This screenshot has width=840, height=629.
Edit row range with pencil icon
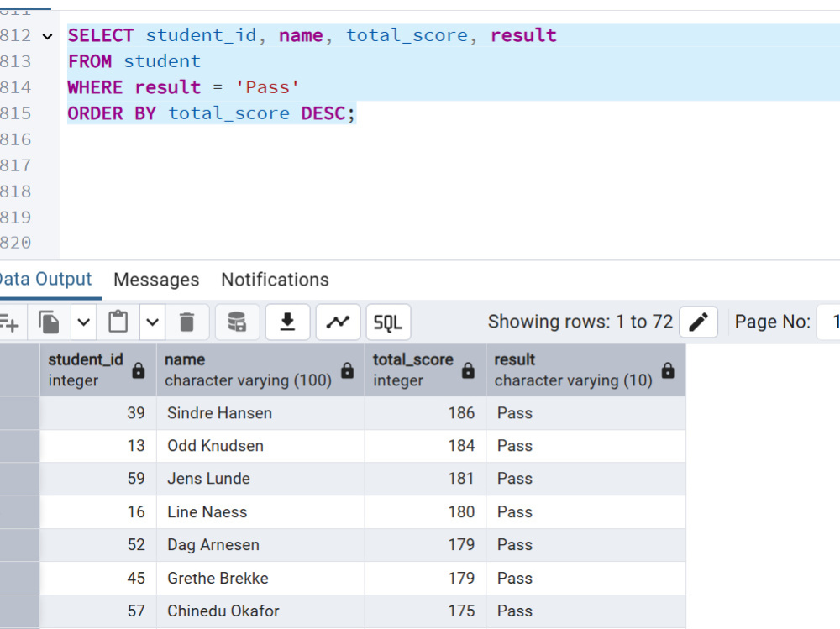(698, 322)
